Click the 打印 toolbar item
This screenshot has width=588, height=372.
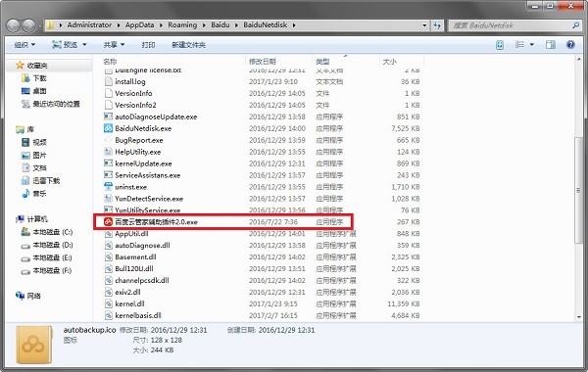tap(149, 45)
